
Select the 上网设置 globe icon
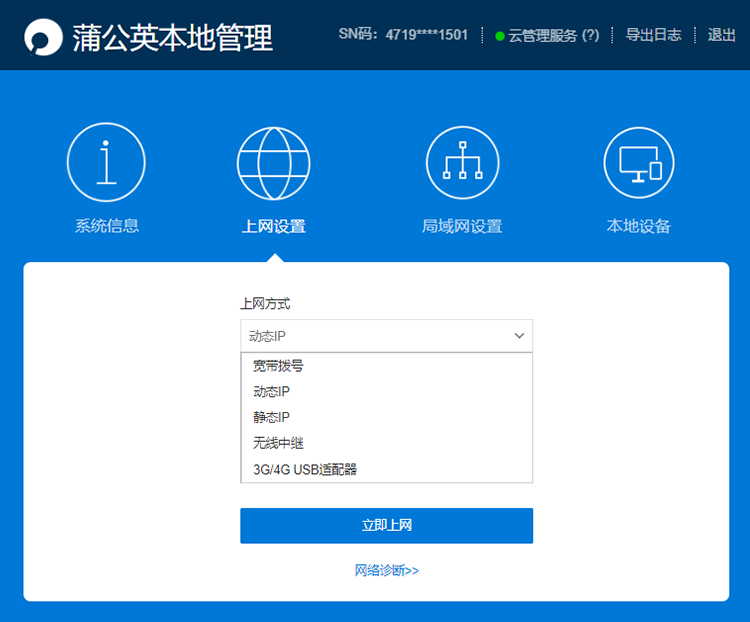click(x=274, y=163)
